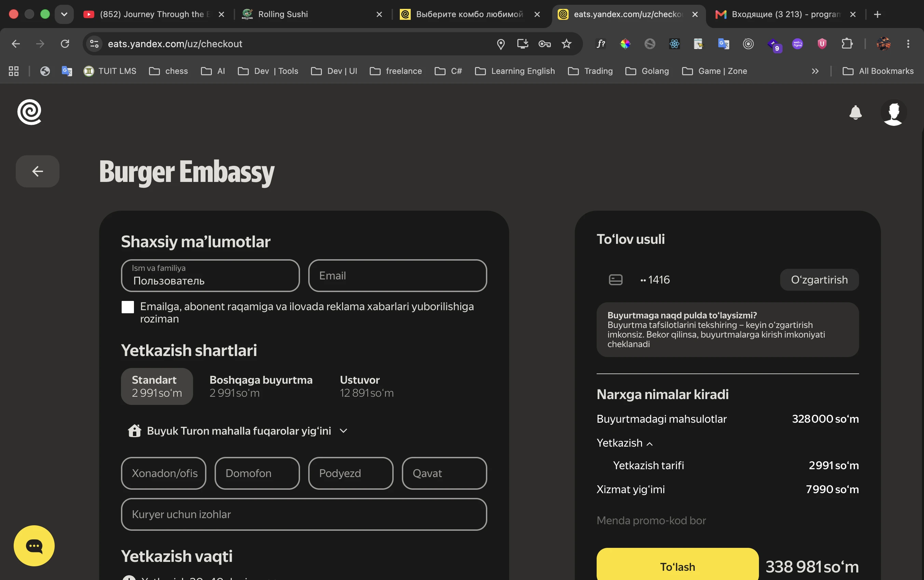Viewport: 924px width, 580px height.
Task: Open the Dev | Tools bookmarks folder
Action: (268, 71)
